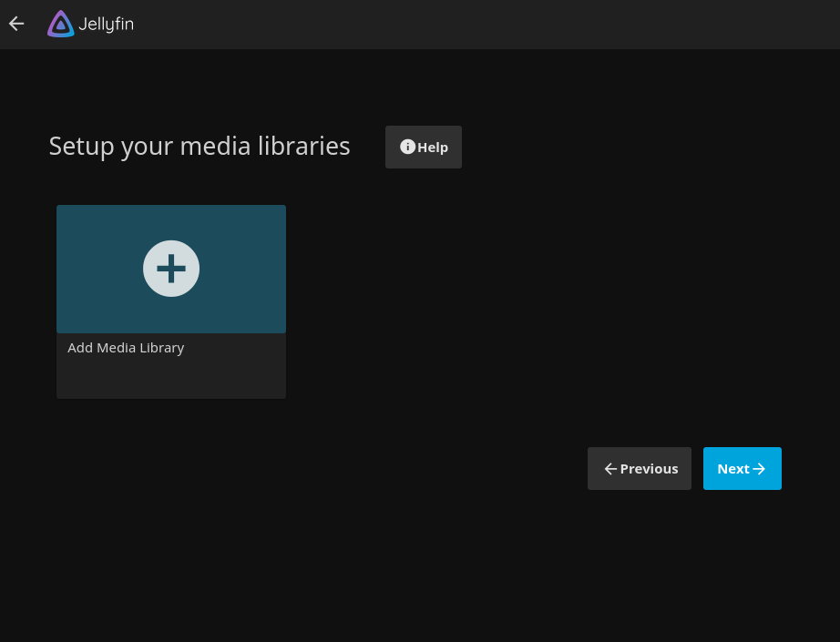Click the Add Media Library label

[125, 347]
